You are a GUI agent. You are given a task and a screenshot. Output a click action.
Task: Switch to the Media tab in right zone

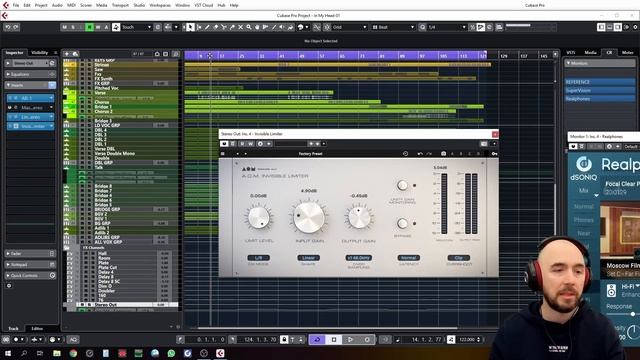(x=590, y=53)
